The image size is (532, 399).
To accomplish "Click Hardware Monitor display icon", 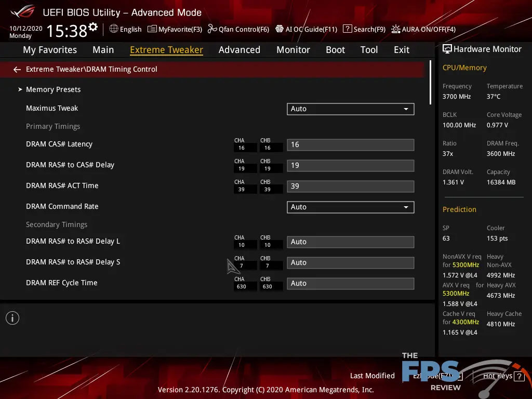I will coord(447,49).
